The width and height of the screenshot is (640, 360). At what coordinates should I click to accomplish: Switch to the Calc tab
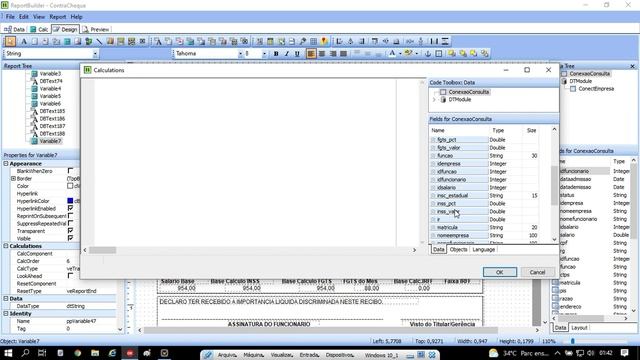coord(39,29)
